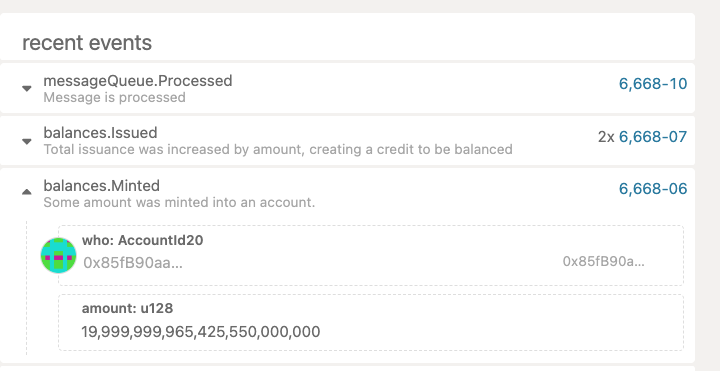Open block link 6,668-10
The width and height of the screenshot is (720, 371).
pyautogui.click(x=653, y=84)
